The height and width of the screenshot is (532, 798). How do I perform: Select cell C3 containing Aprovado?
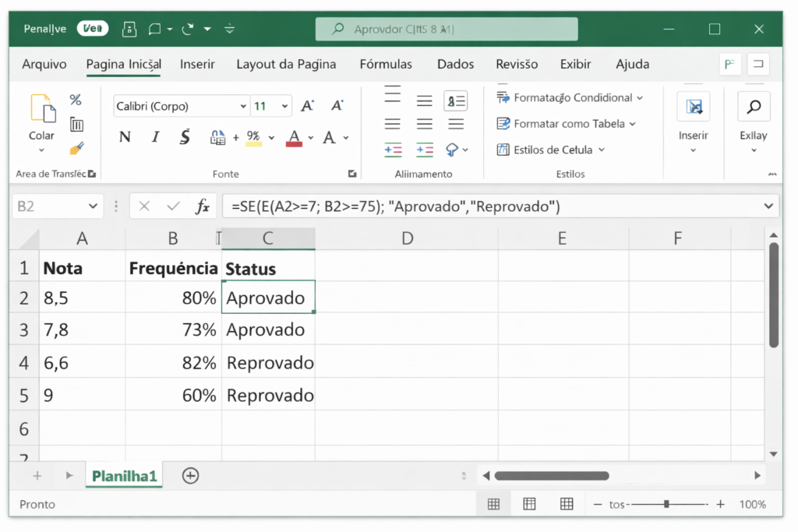pos(267,330)
